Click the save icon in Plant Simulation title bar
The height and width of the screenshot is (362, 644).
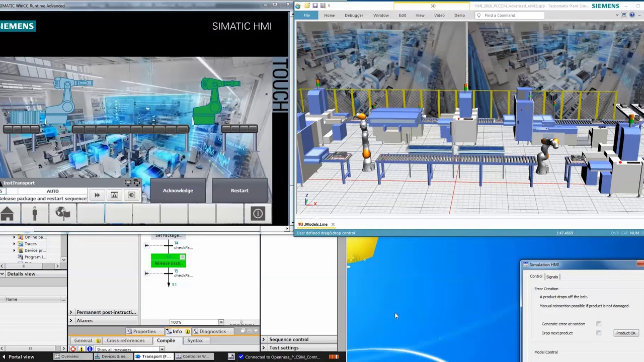(315, 6)
